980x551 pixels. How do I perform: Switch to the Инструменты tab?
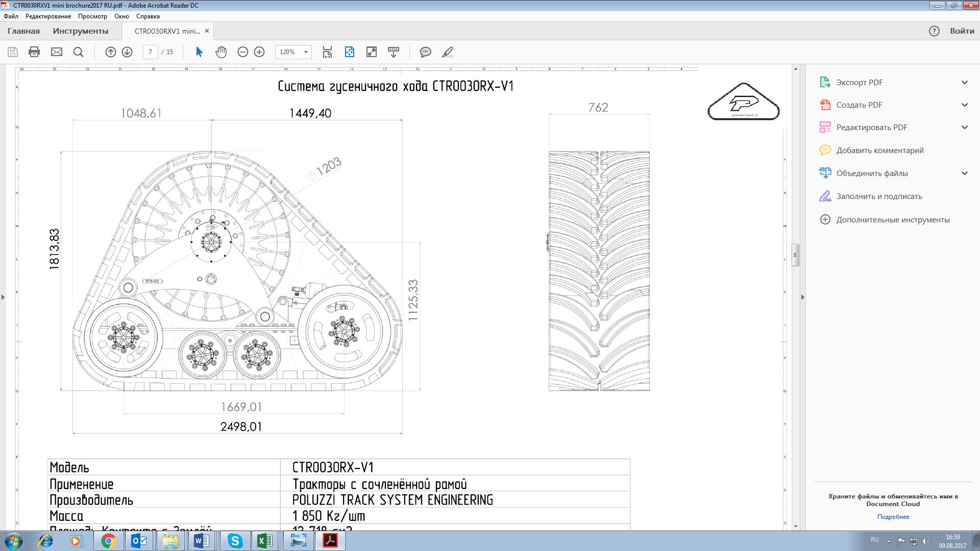pyautogui.click(x=81, y=31)
